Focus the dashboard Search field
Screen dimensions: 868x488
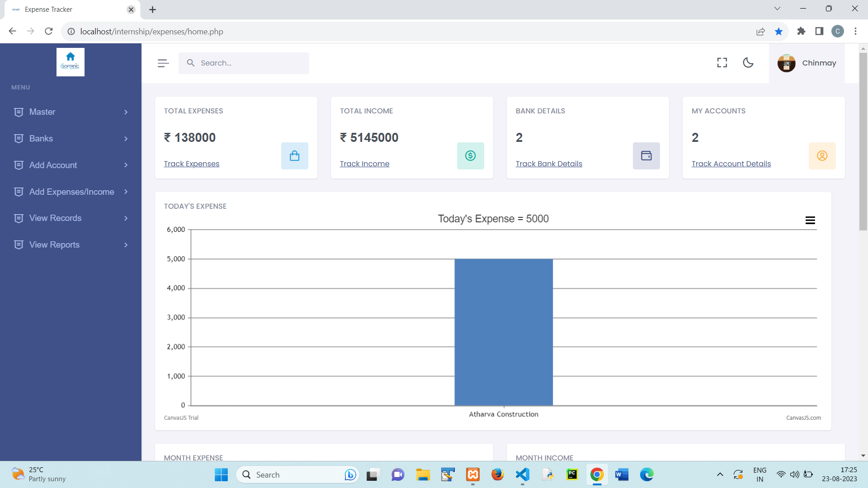[244, 63]
